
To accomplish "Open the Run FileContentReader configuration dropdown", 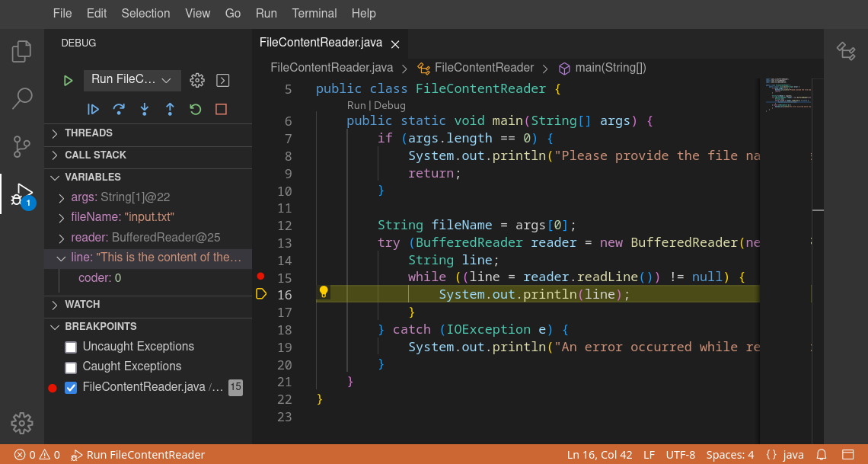I will 130,80.
